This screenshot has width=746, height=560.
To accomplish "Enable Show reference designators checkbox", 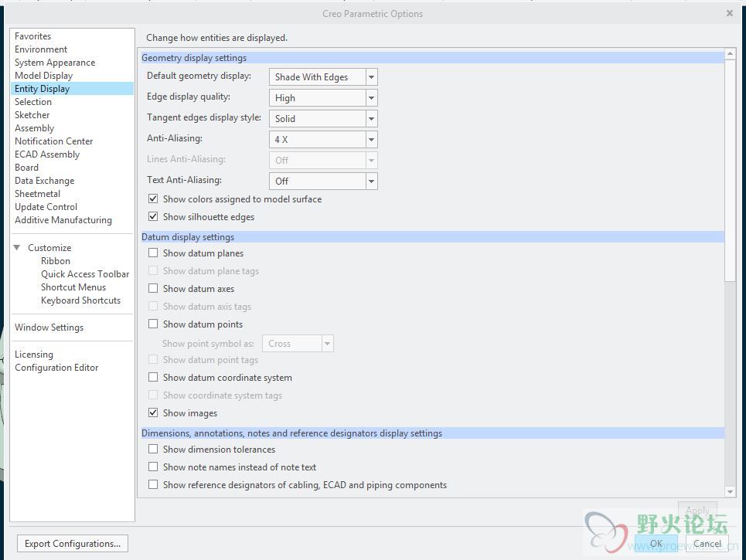I will point(153,485).
